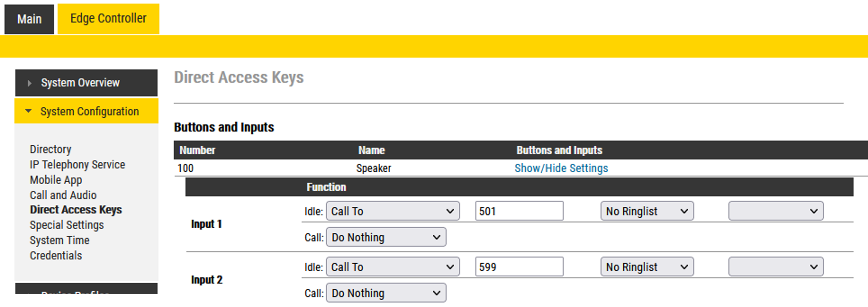Open Input 1 Call Do Nothing dropdown
The image size is (868, 307).
(386, 237)
